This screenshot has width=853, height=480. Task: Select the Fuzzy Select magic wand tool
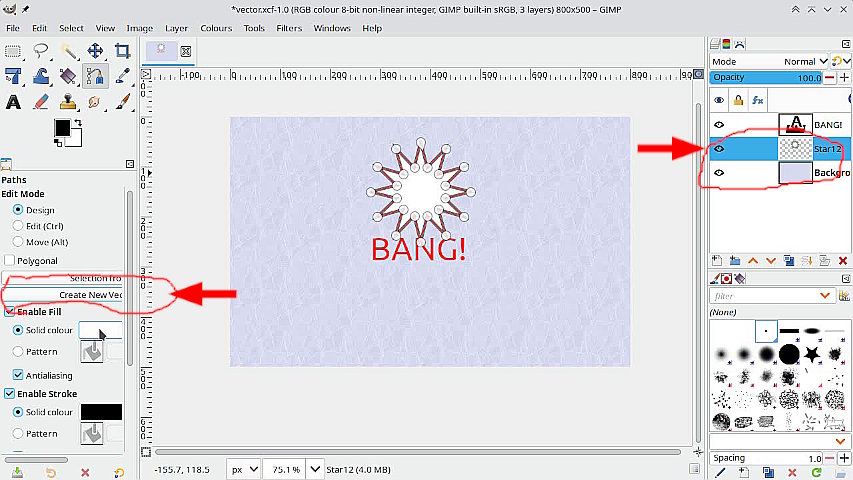tap(69, 51)
